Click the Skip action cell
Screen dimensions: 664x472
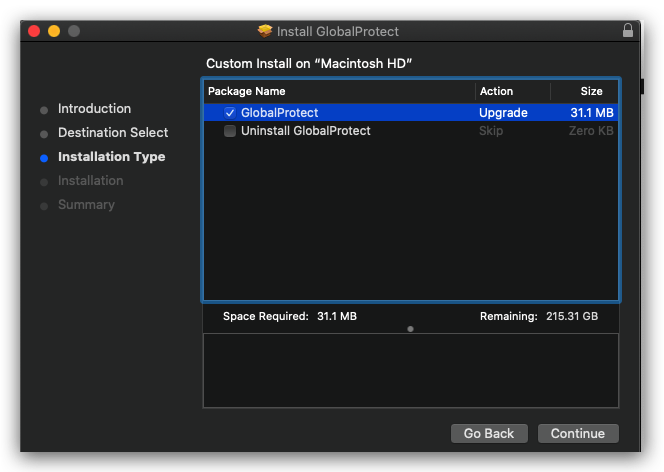coord(491,131)
